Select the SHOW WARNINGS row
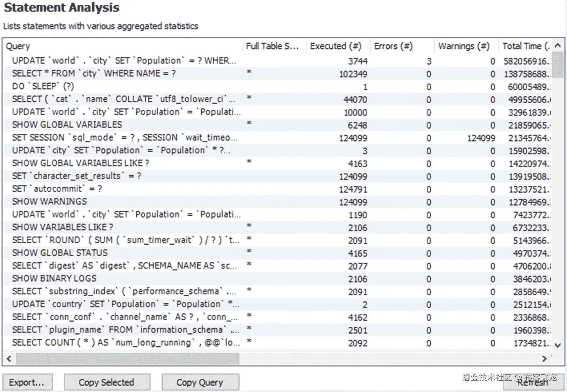The width and height of the screenshot is (567, 392). tap(277, 202)
